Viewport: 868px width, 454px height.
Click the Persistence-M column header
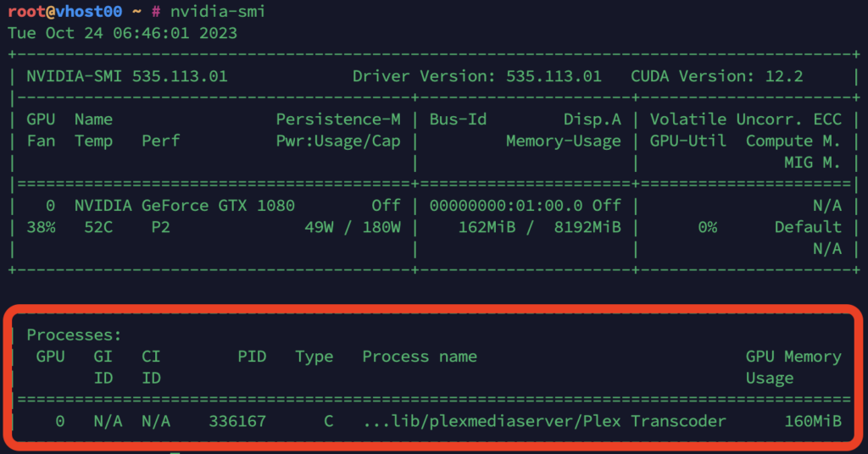tap(337, 119)
